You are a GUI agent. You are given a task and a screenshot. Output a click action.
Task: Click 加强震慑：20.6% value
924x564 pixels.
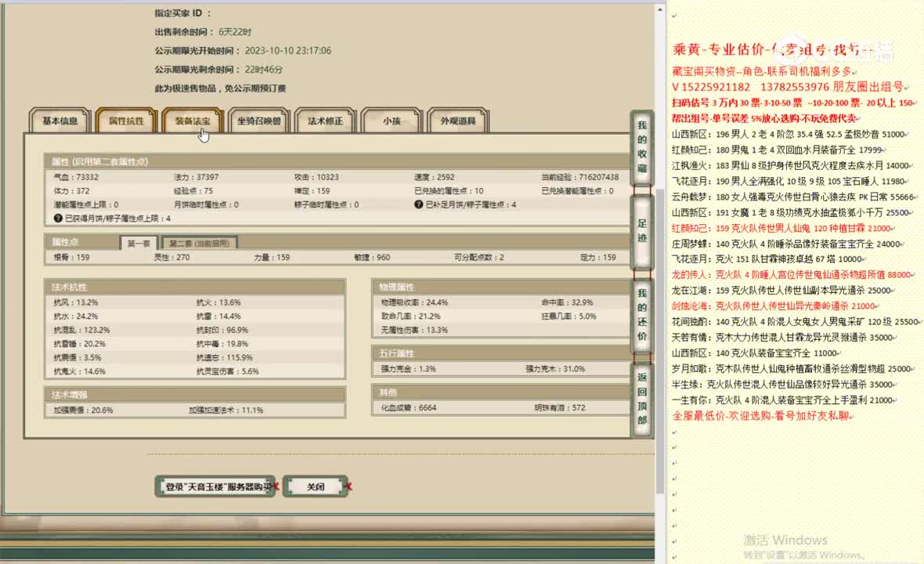coord(83,410)
